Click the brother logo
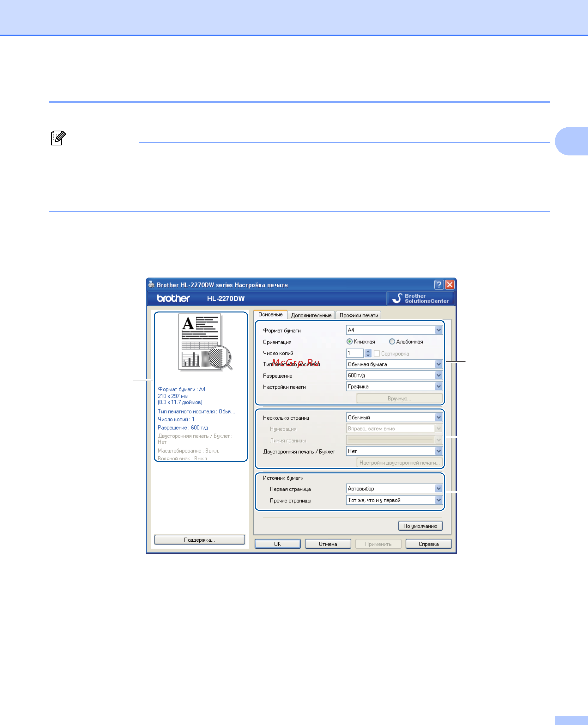Viewport: 588px width, 725px height. coord(173,298)
